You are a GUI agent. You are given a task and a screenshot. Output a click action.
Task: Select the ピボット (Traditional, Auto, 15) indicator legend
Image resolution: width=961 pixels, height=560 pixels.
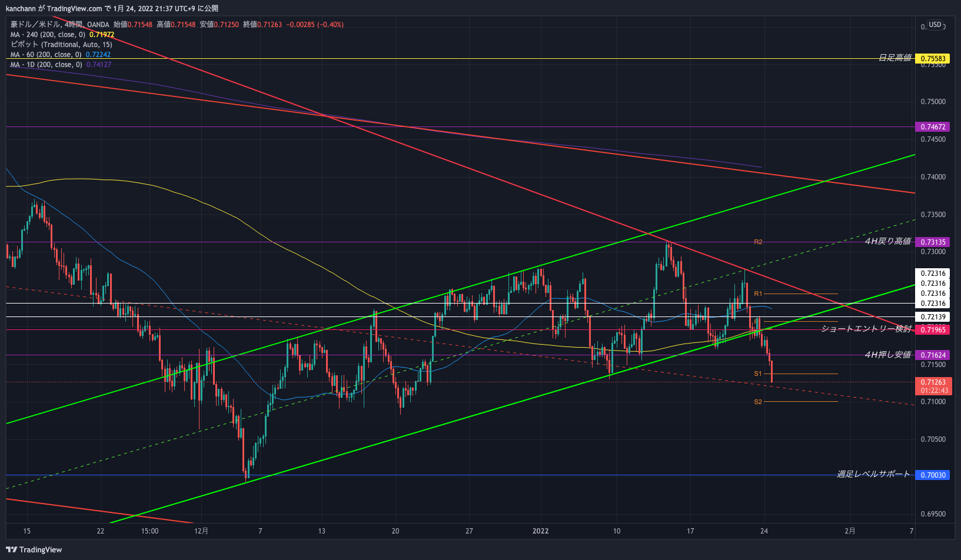pos(61,45)
